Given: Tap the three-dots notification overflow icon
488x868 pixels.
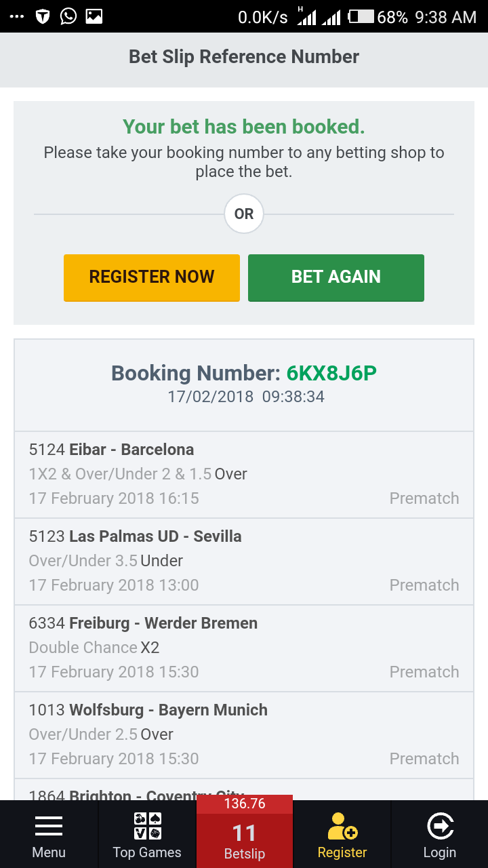Looking at the screenshot, I should 17,16.
